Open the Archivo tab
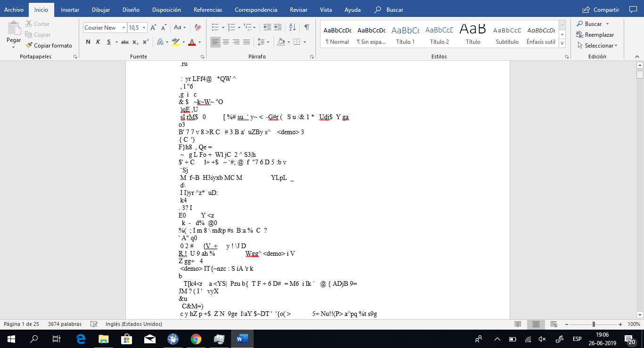This screenshot has height=348, width=644. coord(14,9)
